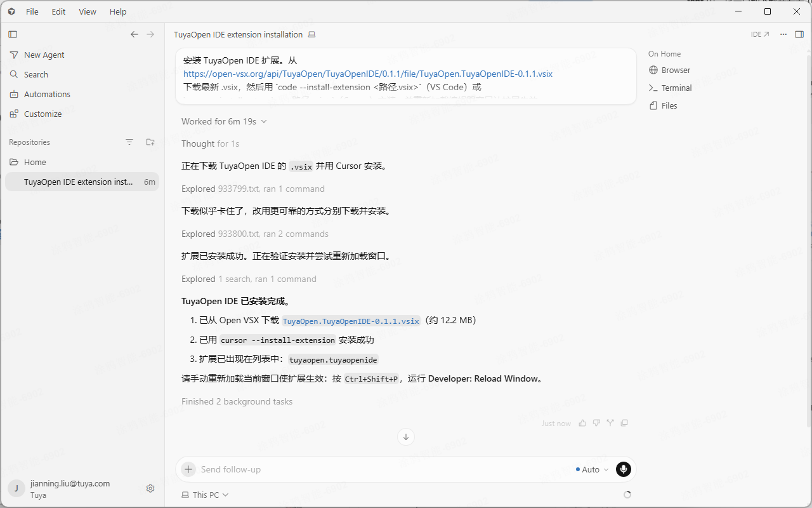This screenshot has height=508, width=812.
Task: Click the machine icon beside chat title
Action: click(311, 35)
